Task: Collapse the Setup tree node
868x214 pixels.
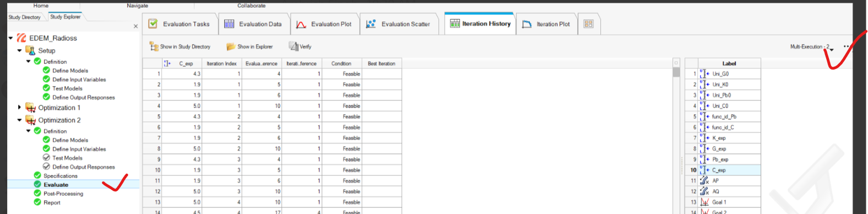Action: [19, 50]
